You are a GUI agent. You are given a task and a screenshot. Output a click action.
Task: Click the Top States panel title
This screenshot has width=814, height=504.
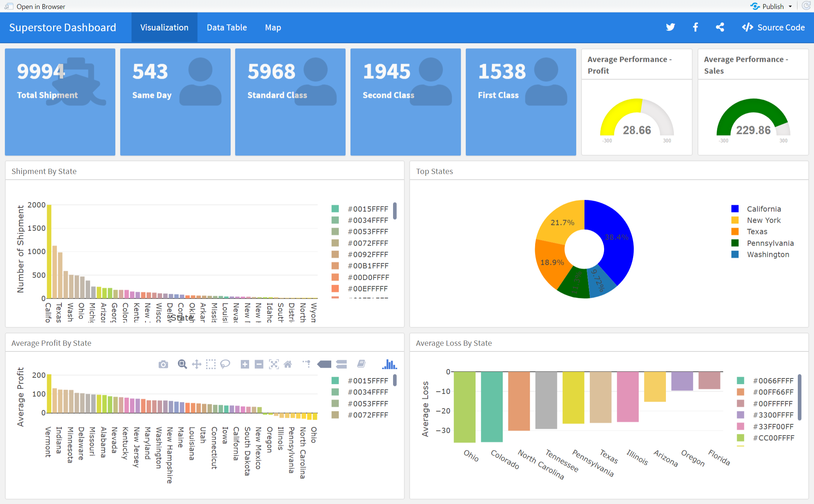(x=435, y=171)
